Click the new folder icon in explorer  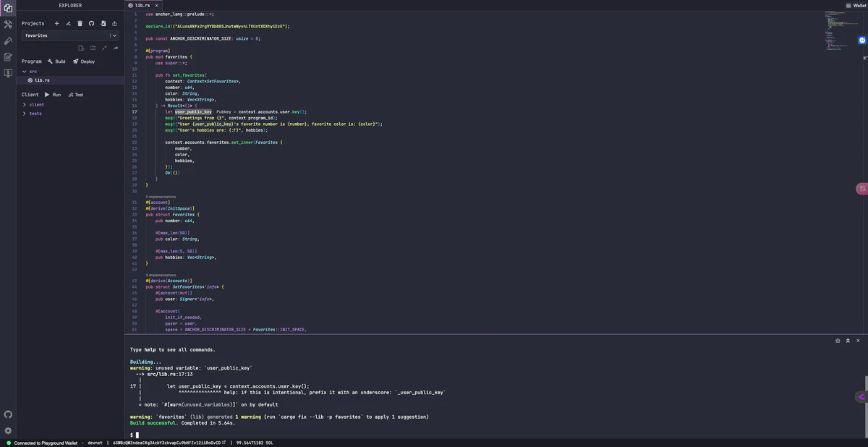coord(93,48)
